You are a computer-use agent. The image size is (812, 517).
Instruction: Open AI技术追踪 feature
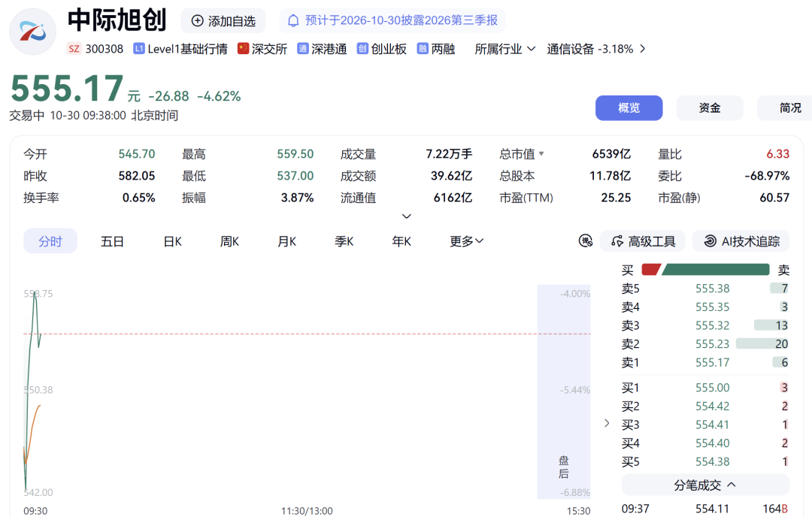tap(741, 241)
